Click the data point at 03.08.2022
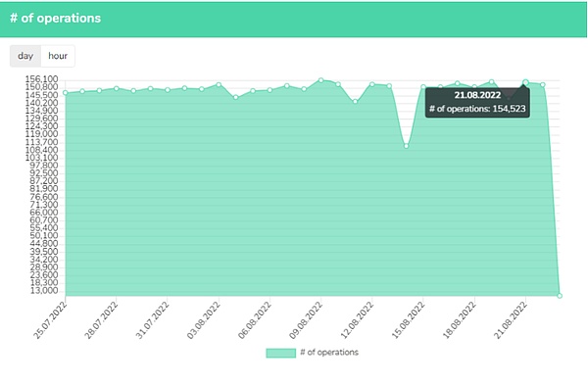The image size is (588, 385). point(219,84)
